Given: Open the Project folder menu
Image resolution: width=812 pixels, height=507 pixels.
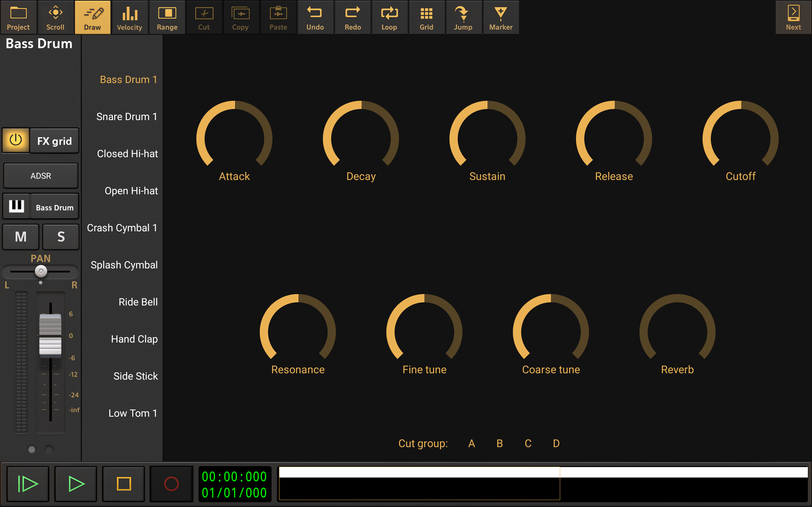Looking at the screenshot, I should click(x=18, y=17).
